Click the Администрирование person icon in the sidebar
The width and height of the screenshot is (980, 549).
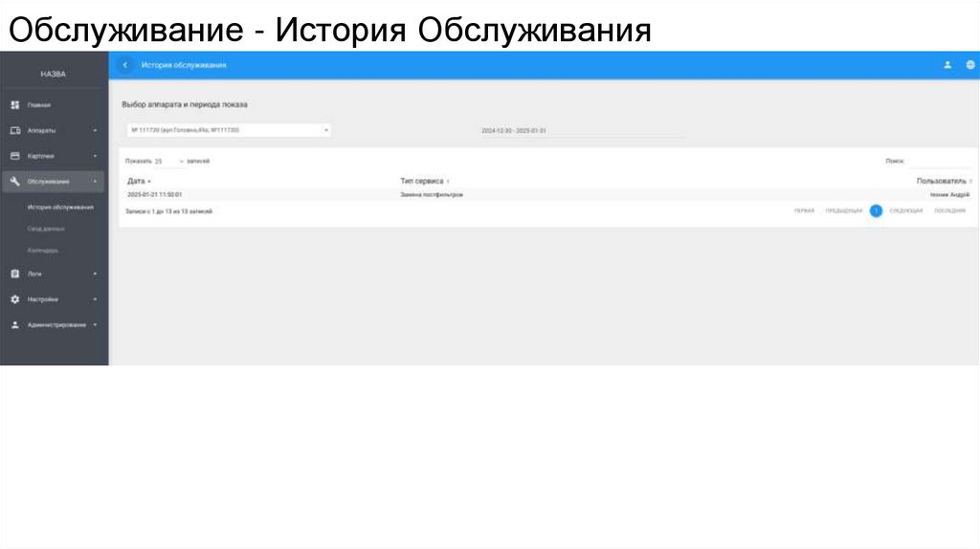pyautogui.click(x=15, y=325)
